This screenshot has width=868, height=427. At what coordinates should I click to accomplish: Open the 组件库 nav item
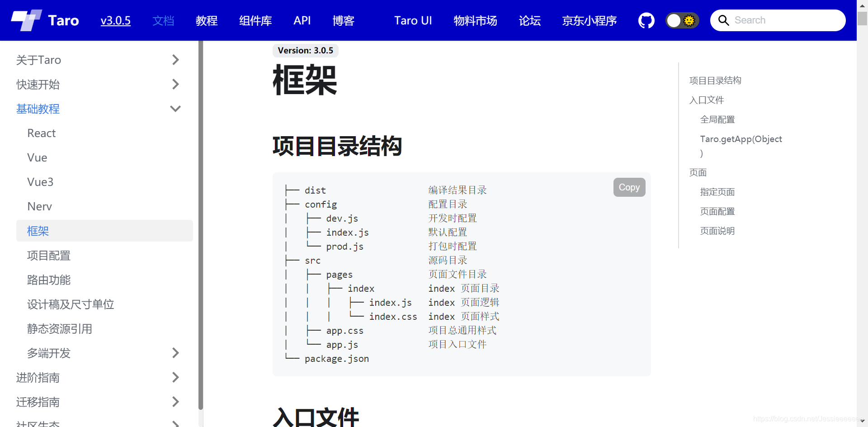[x=255, y=20]
